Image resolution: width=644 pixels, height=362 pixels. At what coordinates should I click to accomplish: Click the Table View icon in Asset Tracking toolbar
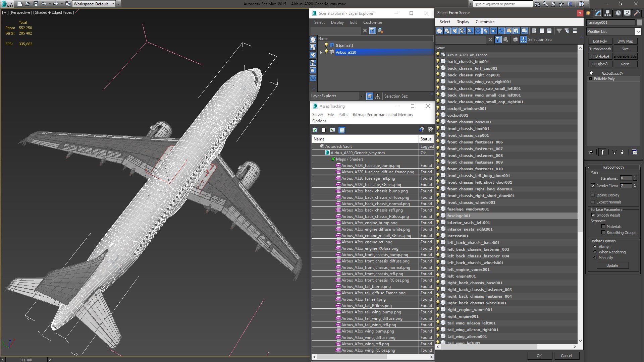coord(342,130)
